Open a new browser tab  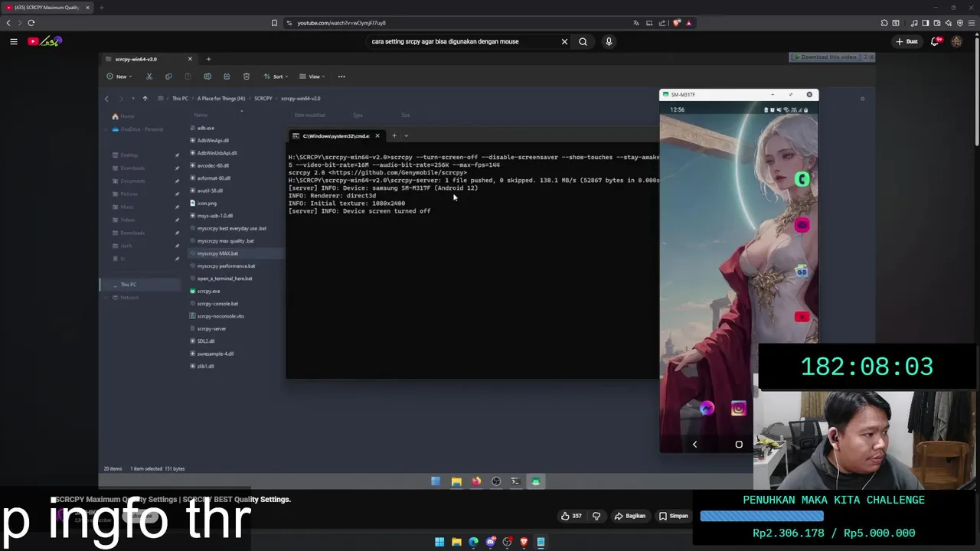coord(101,8)
